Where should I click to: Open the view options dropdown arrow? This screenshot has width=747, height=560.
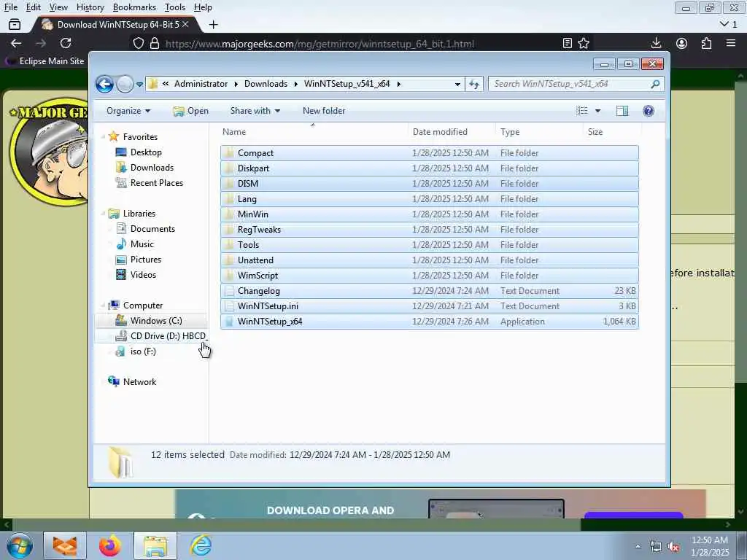pos(598,111)
